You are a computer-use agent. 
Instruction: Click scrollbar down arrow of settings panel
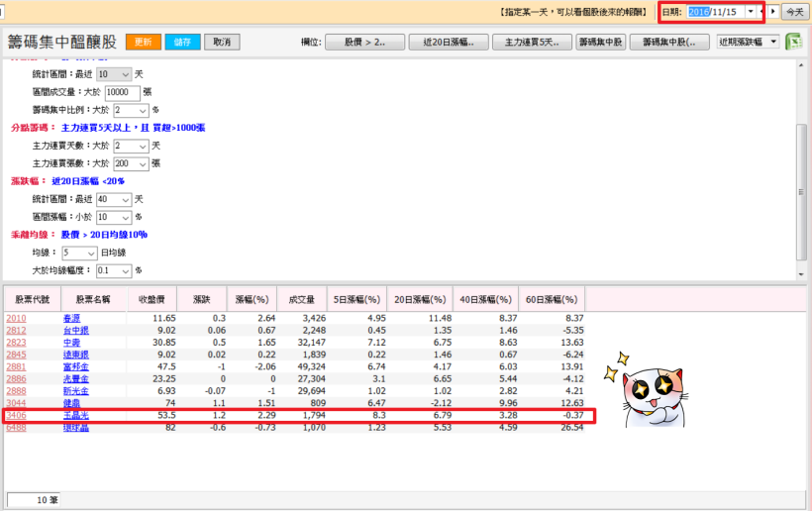(x=801, y=274)
